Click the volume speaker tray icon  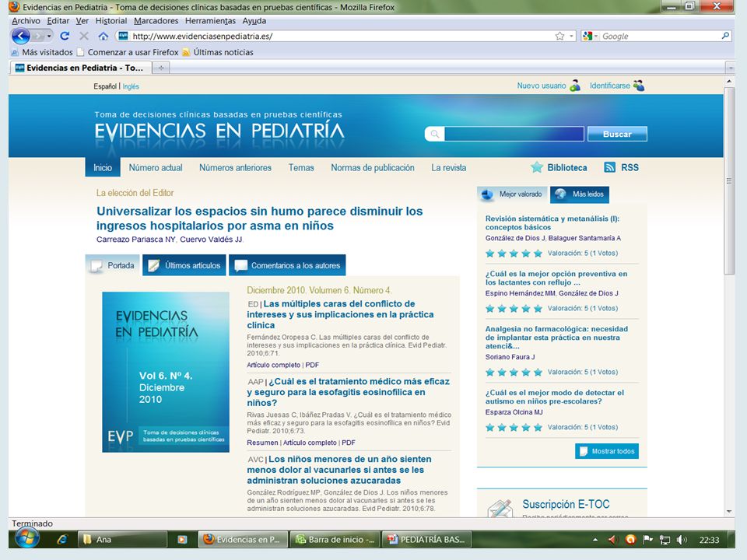pyautogui.click(x=682, y=540)
